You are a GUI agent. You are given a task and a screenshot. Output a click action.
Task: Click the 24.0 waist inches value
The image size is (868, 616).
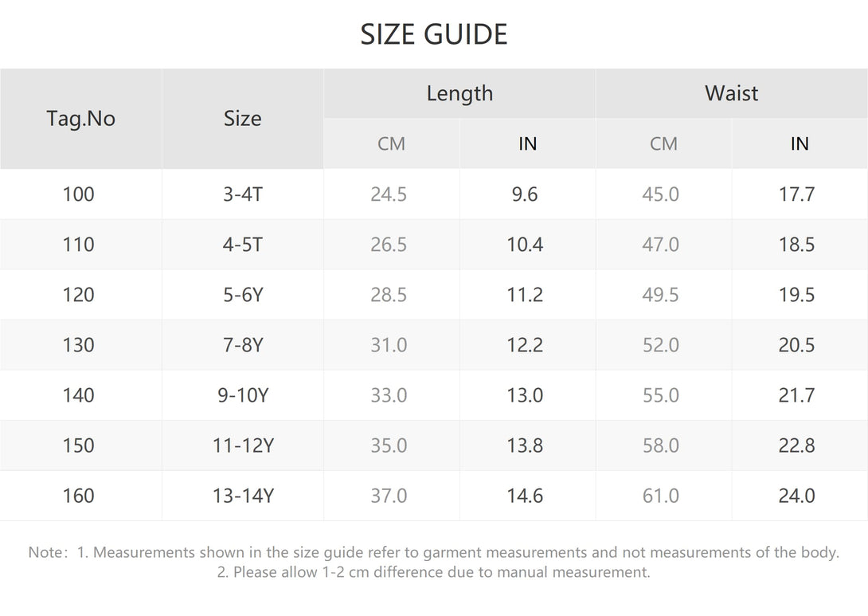tap(796, 496)
